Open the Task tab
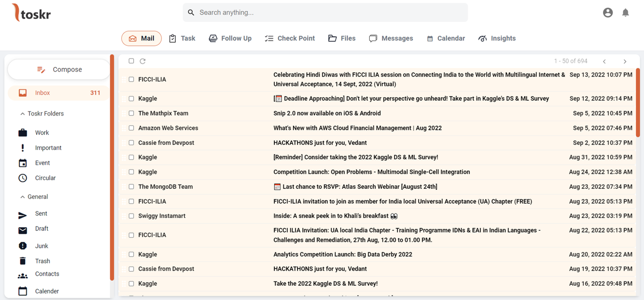This screenshot has height=300, width=644. 182,39
